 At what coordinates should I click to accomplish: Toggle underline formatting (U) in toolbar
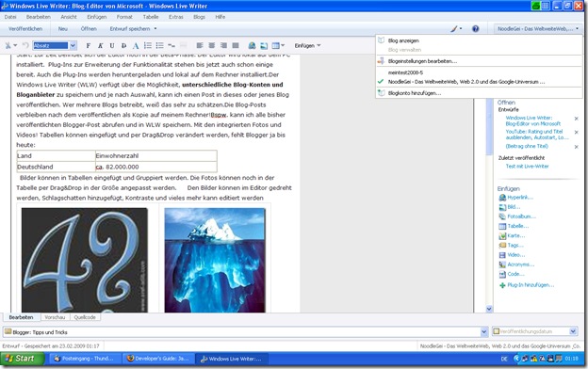click(x=112, y=46)
